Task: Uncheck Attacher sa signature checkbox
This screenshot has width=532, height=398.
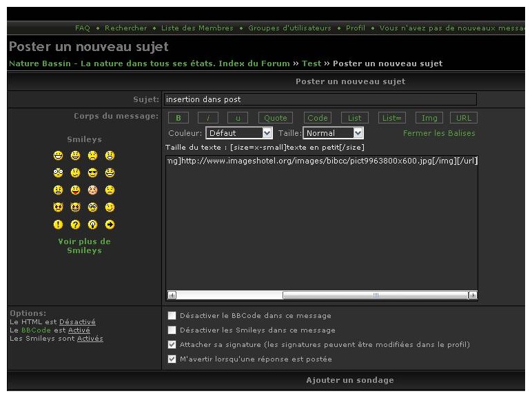Action: pyautogui.click(x=172, y=344)
